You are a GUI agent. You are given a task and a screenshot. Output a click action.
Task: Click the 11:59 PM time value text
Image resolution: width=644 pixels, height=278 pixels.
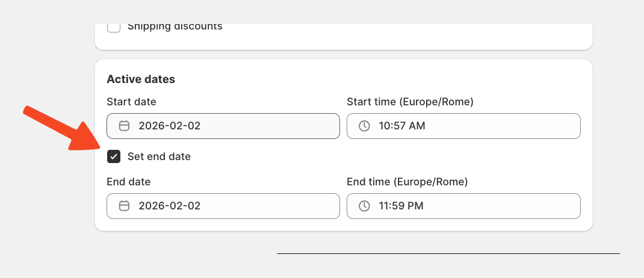(401, 206)
